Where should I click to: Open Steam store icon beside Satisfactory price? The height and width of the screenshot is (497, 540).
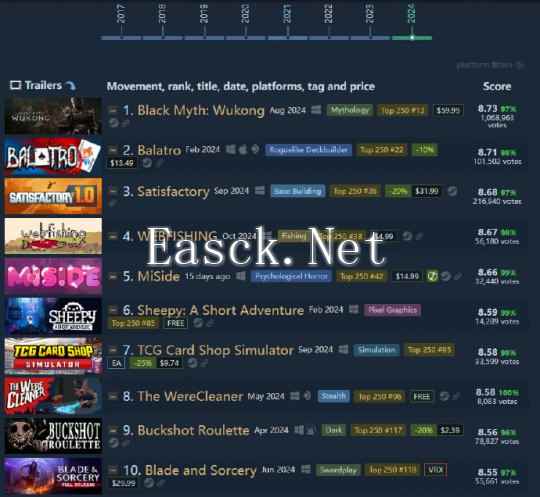[452, 191]
